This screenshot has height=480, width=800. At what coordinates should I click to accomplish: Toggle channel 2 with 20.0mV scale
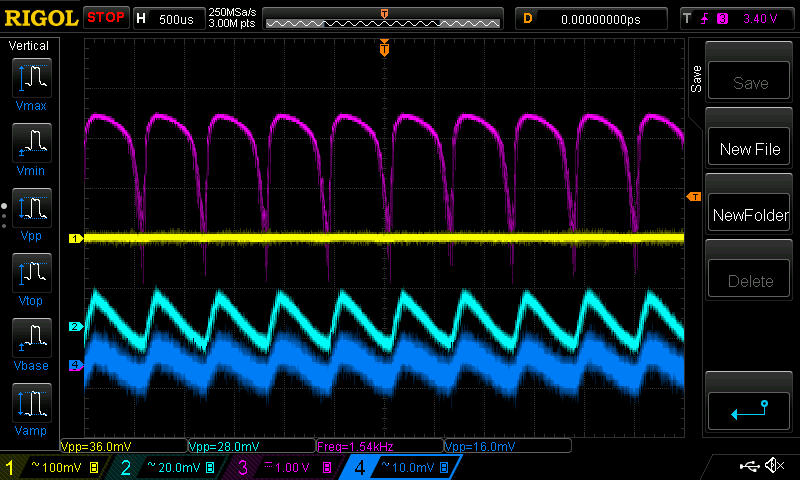pos(167,467)
